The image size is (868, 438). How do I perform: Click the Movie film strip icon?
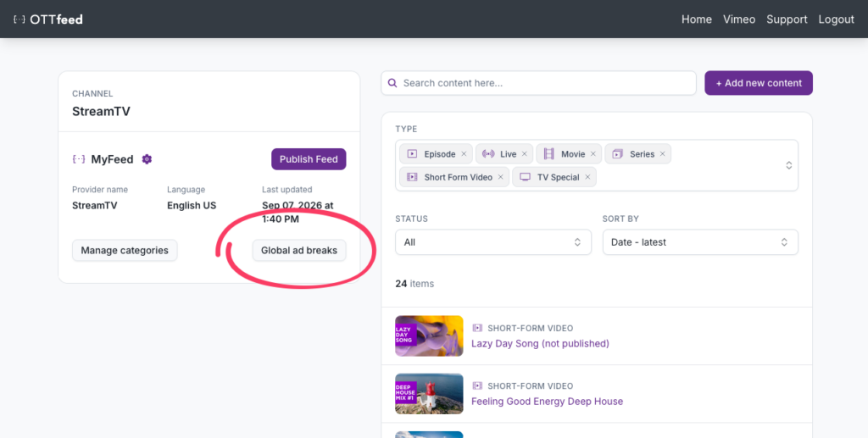[x=548, y=154]
